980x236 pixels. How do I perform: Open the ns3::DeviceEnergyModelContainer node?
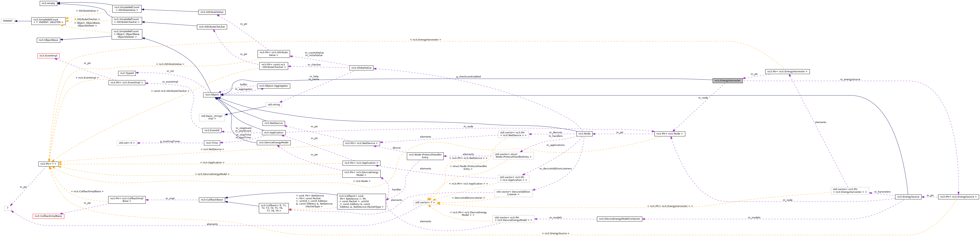(620, 219)
